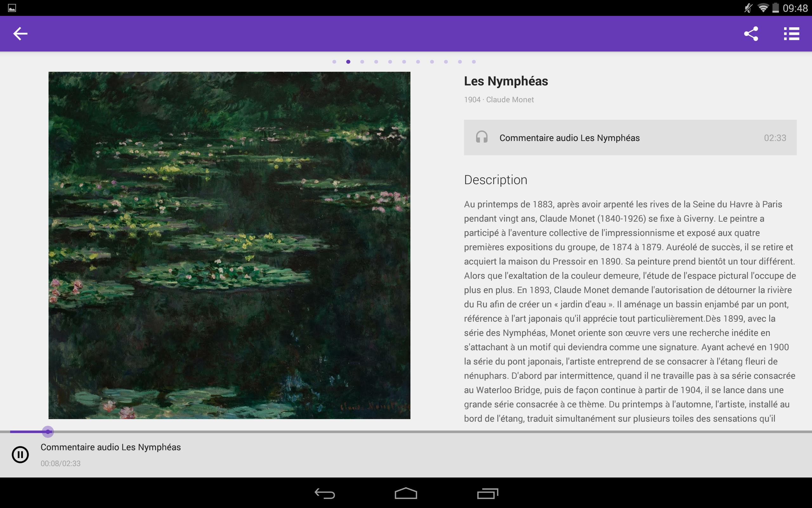Select the active second page indicator dot
812x508 pixels.
[348, 62]
